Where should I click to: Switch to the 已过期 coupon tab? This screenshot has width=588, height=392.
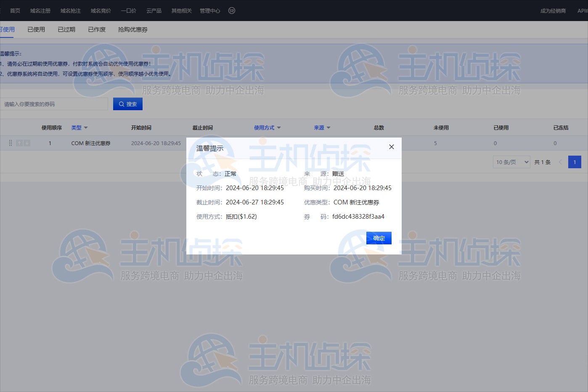tap(66, 29)
